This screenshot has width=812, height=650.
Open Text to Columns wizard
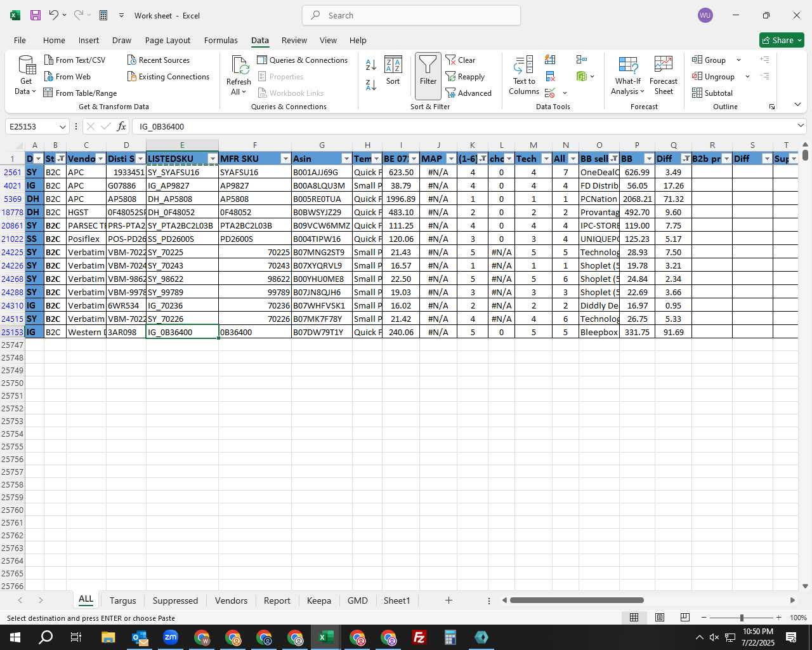pos(524,76)
